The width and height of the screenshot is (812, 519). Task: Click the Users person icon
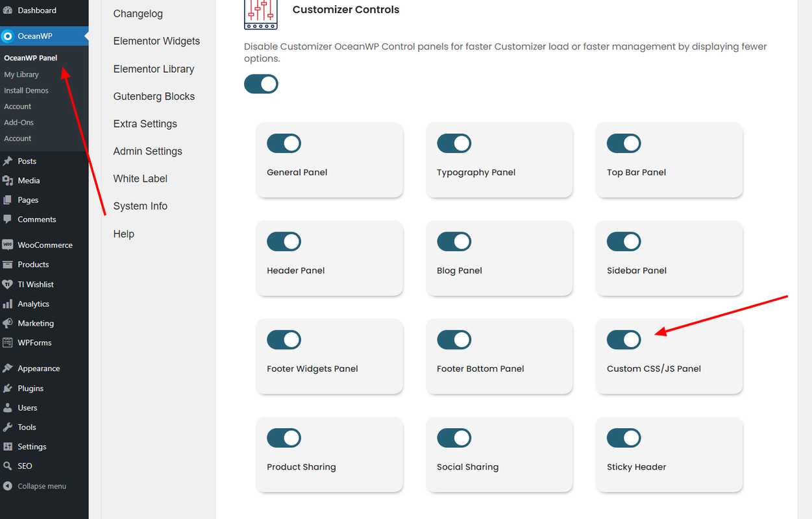pos(8,407)
